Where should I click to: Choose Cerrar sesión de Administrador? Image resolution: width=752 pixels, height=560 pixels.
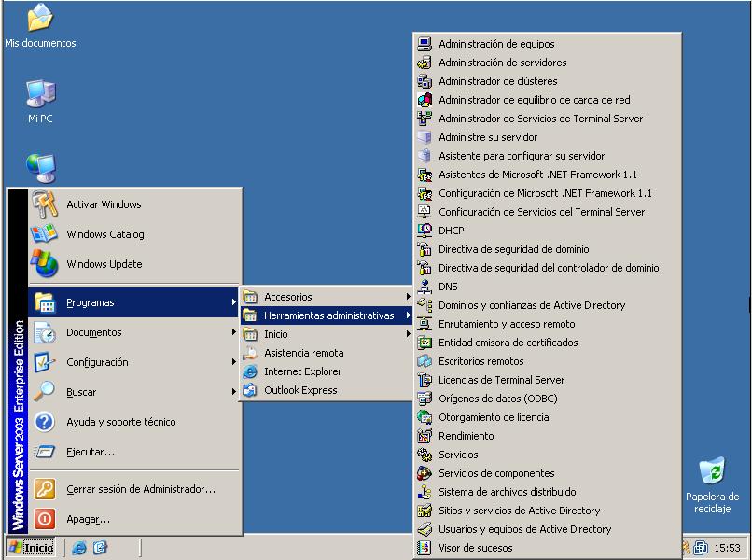click(133, 489)
